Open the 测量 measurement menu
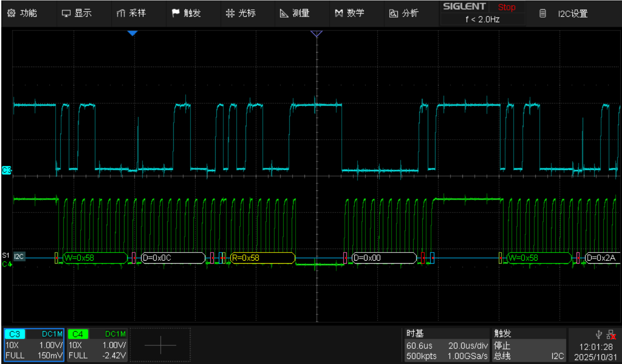Screen dimensions: 622x364 coord(295,13)
